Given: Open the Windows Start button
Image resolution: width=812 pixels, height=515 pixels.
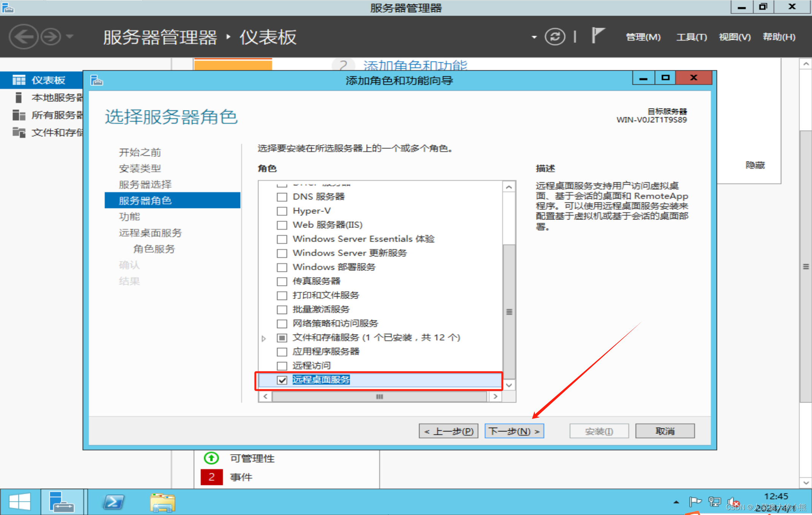Looking at the screenshot, I should (20, 502).
